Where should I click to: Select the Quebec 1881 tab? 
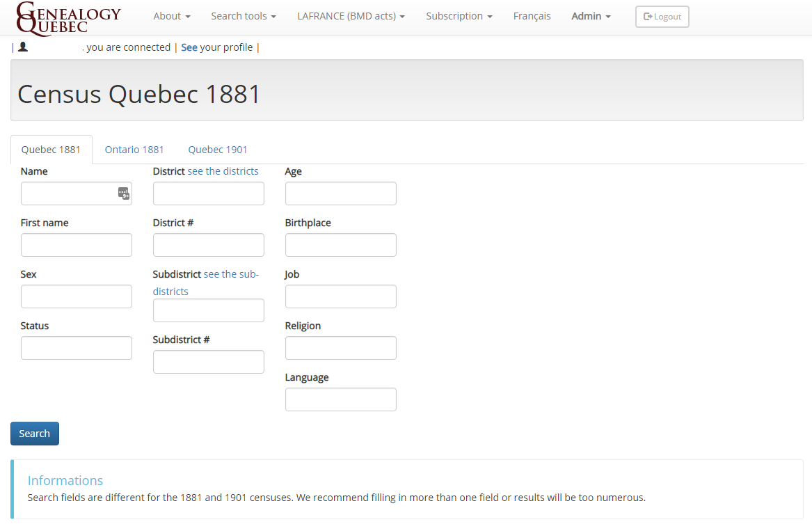coord(51,150)
